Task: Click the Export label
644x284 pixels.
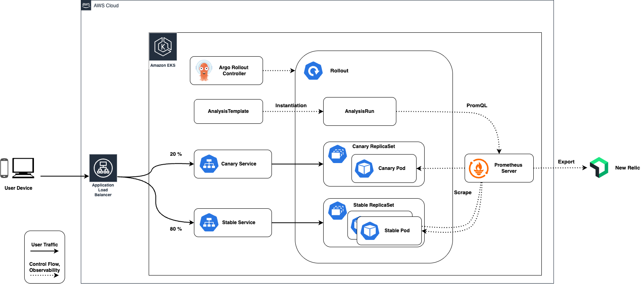Action: pyautogui.click(x=566, y=162)
